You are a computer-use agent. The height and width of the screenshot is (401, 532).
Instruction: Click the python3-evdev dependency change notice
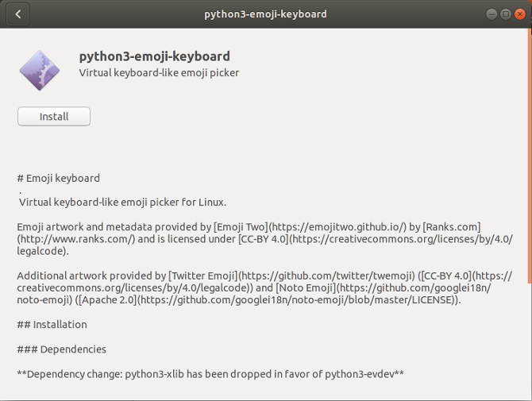coord(210,373)
